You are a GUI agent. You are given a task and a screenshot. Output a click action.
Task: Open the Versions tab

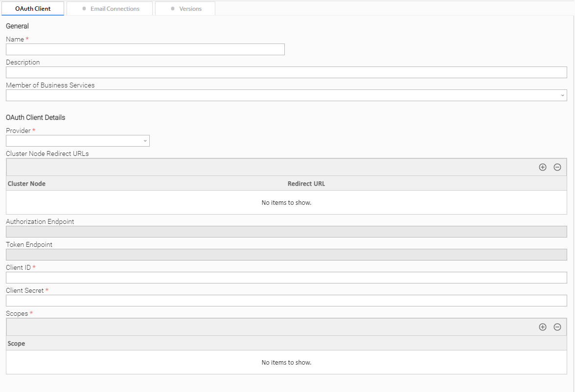[x=185, y=9]
